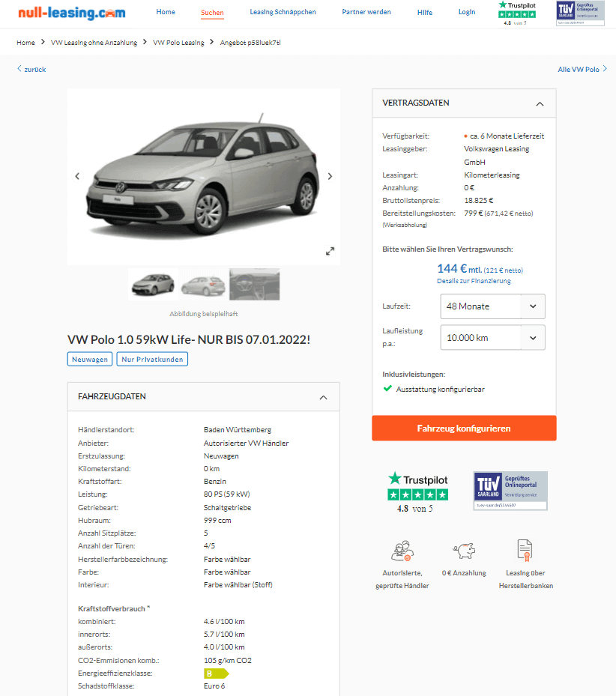The width and height of the screenshot is (616, 696).
Task: Open the Laufleistung 10.000 km dropdown
Action: [492, 338]
